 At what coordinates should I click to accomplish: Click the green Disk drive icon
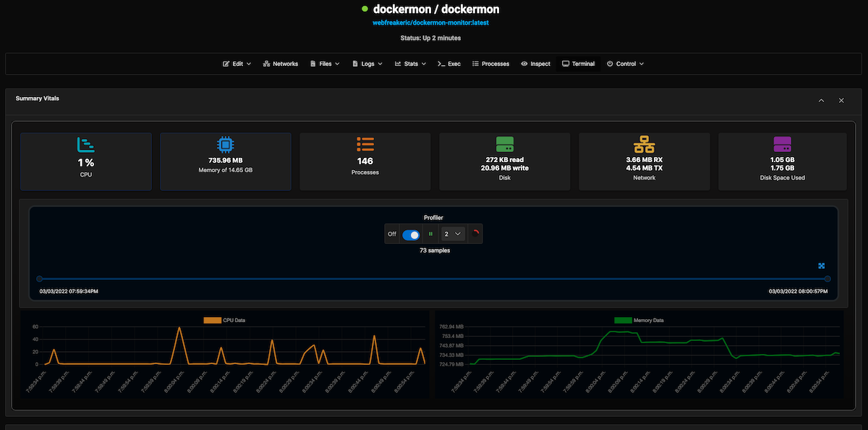tap(505, 144)
